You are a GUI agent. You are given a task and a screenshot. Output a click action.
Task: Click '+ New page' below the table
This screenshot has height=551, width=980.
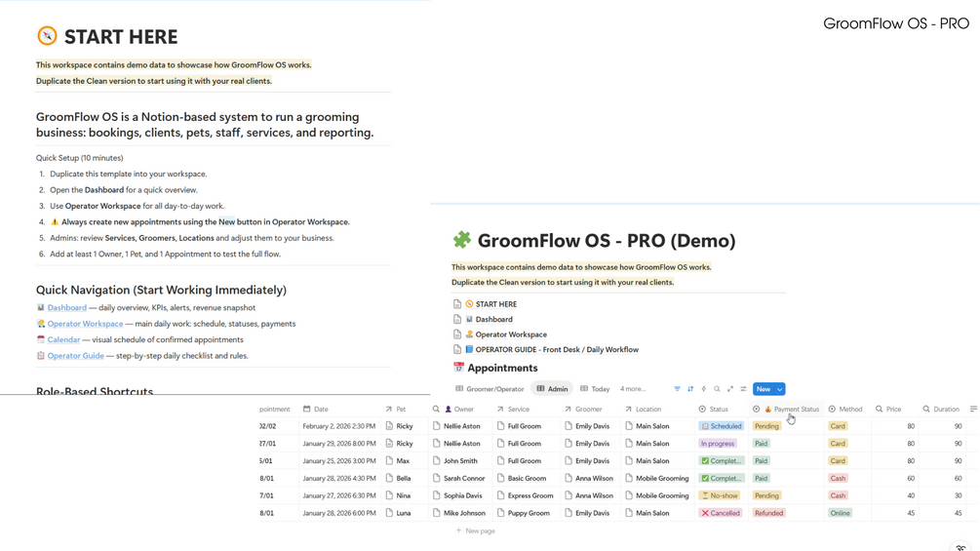click(476, 531)
